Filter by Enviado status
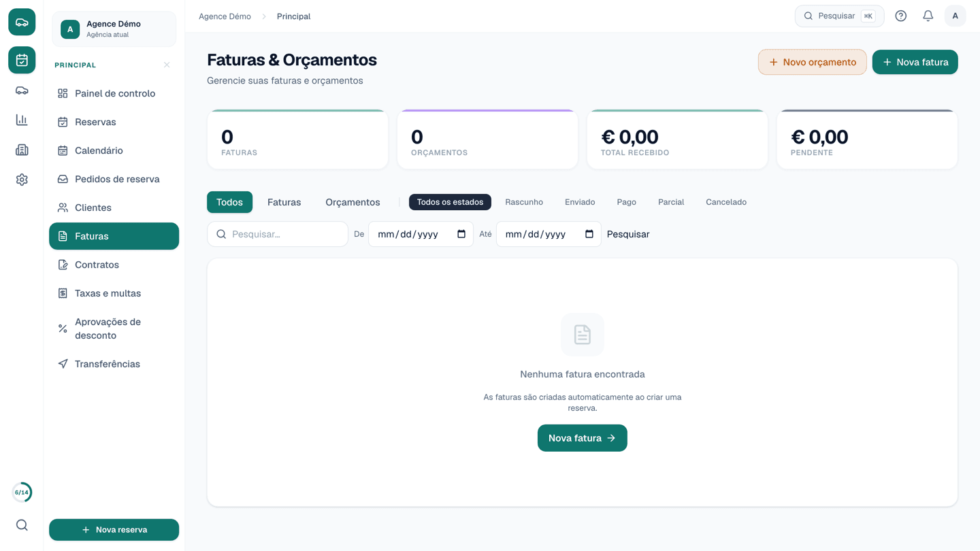980x551 pixels. (580, 202)
